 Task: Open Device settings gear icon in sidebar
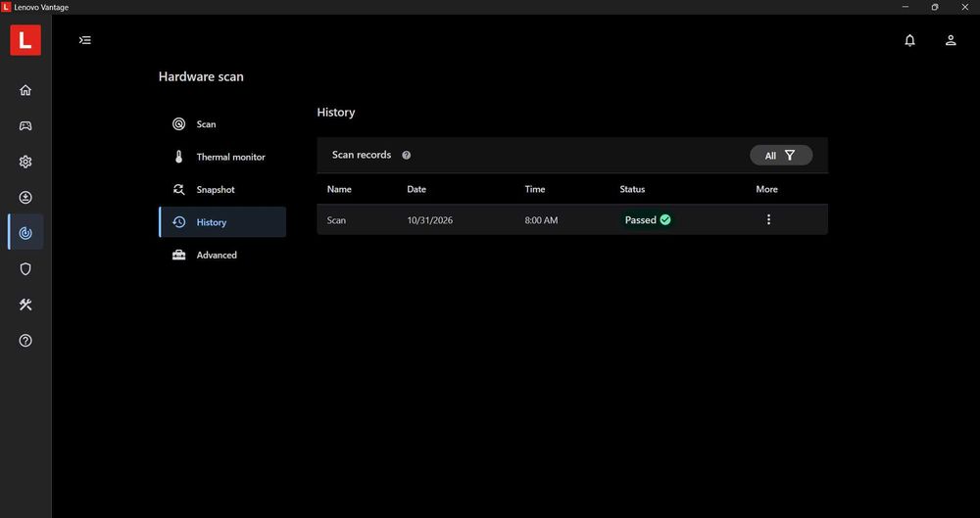(x=25, y=162)
